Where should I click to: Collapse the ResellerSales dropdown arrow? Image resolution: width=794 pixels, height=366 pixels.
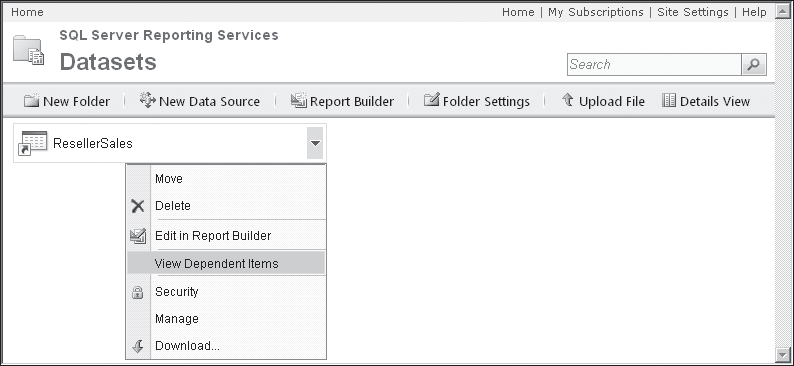pyautogui.click(x=315, y=143)
